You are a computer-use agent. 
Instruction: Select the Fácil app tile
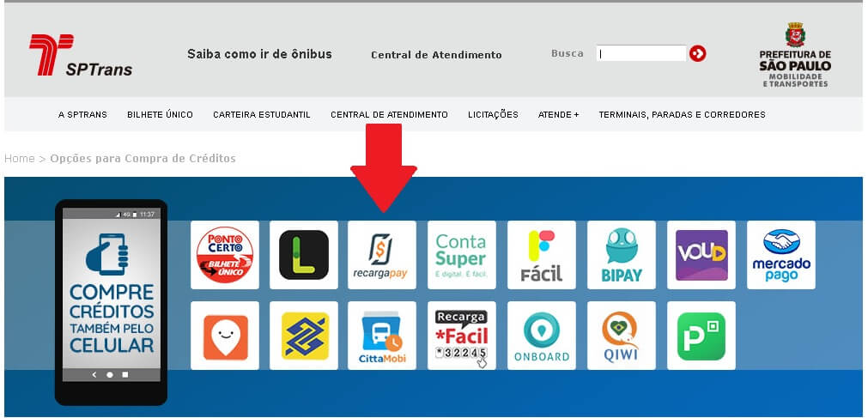tap(542, 255)
